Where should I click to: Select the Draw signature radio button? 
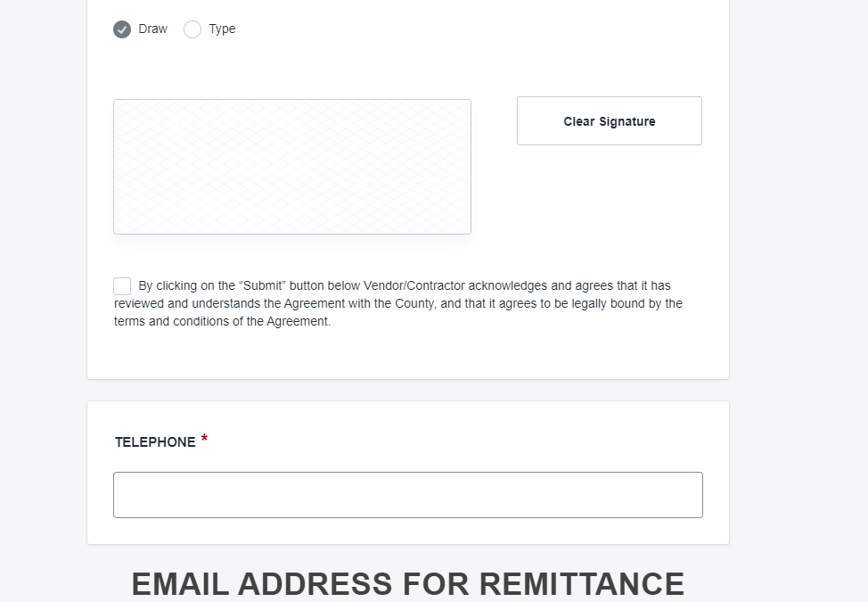[x=122, y=29]
